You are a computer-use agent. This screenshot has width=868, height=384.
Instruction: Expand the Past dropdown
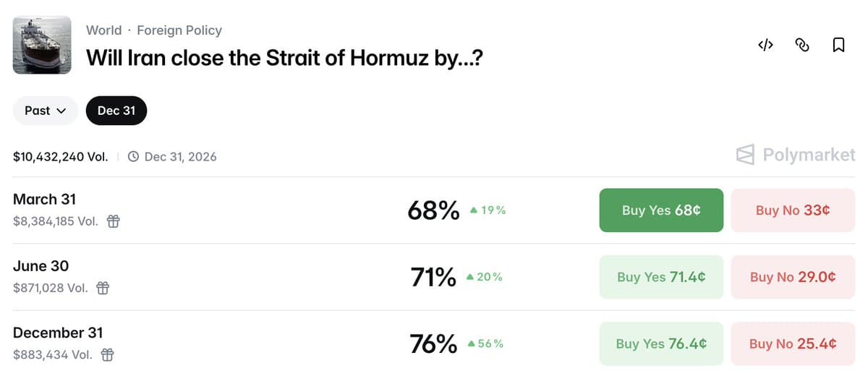46,111
